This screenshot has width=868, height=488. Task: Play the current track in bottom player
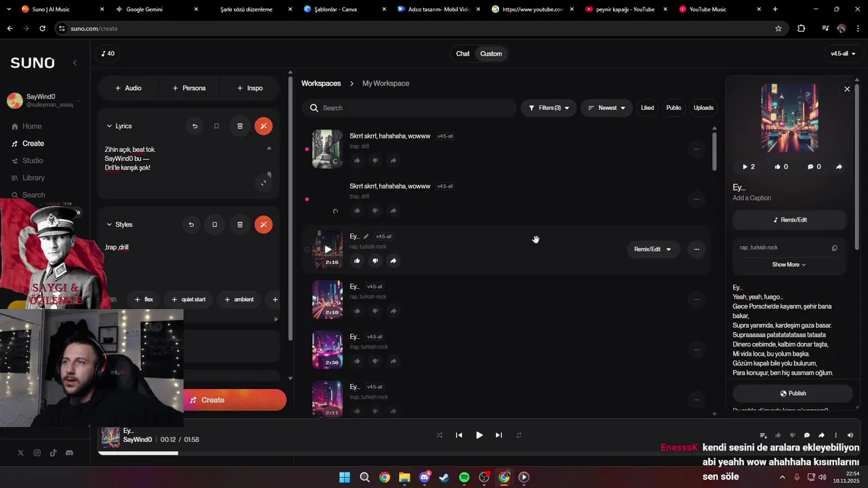(479, 435)
